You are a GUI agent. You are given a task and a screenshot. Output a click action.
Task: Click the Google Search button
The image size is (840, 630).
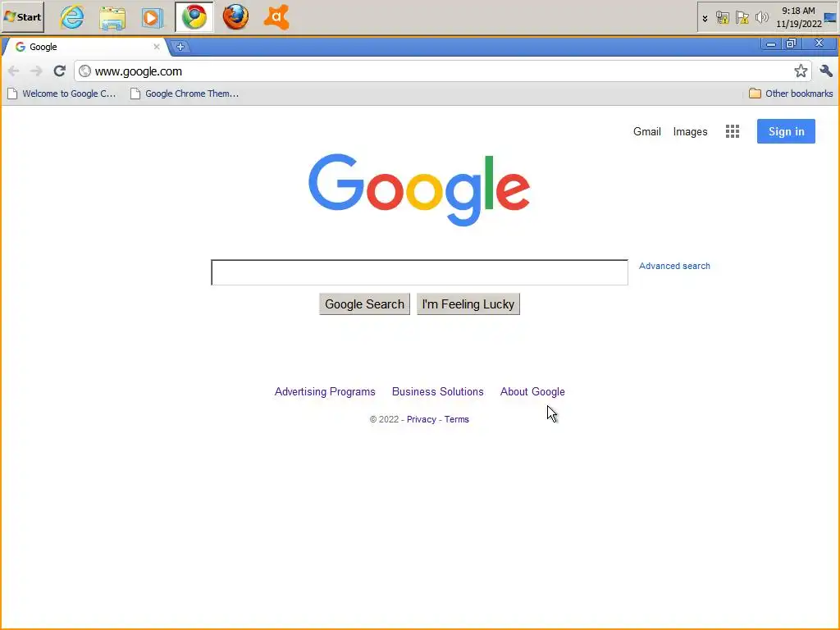click(364, 304)
